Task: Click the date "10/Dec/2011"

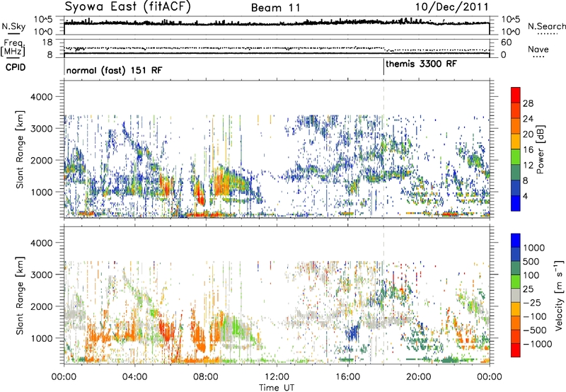Action: tap(451, 7)
